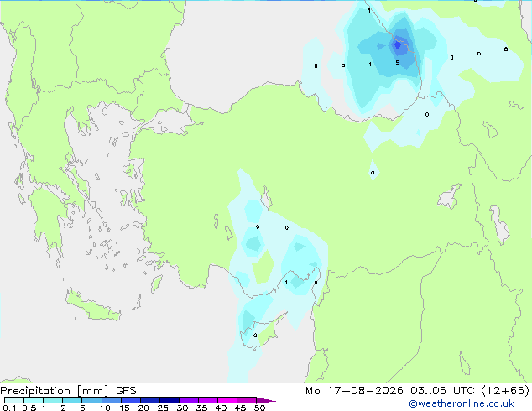Click the 2–5 mm legend swatch
This screenshot has width=532, height=411.
click(72, 400)
